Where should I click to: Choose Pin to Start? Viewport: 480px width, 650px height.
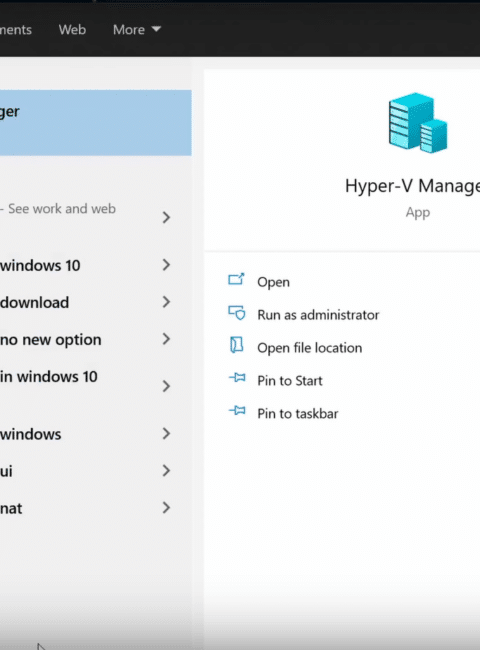click(289, 381)
